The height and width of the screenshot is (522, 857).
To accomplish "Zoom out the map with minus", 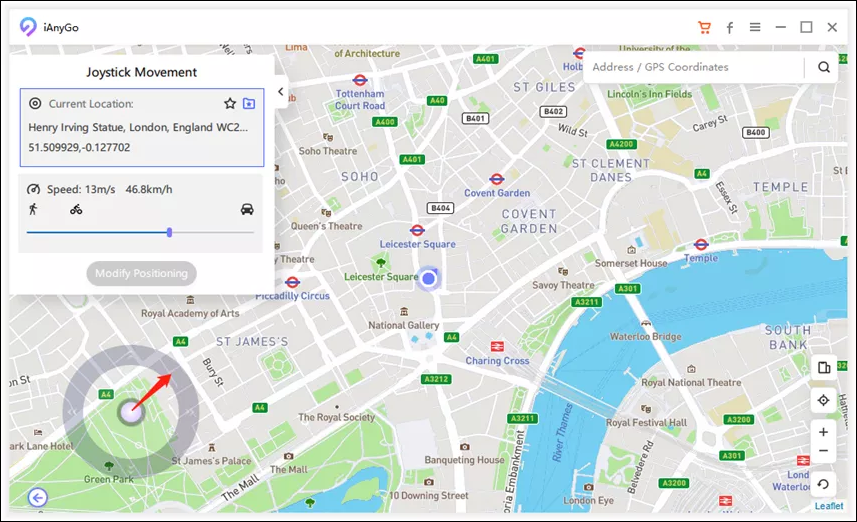I will pyautogui.click(x=824, y=451).
